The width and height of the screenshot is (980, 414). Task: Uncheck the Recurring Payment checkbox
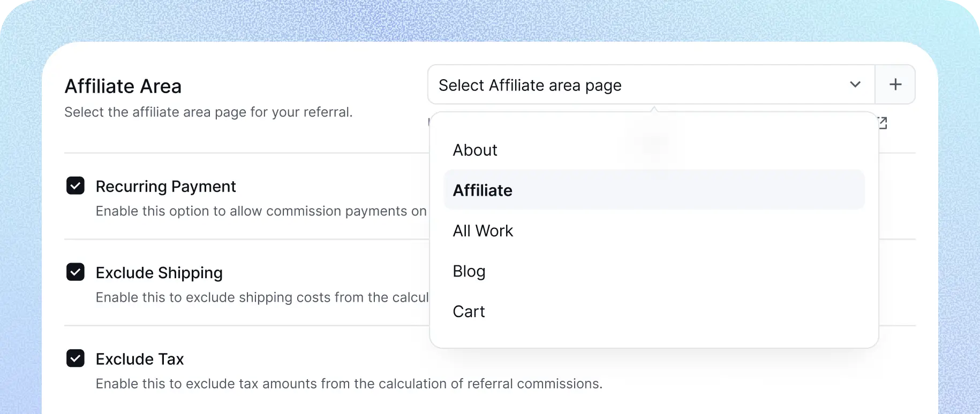pyautogui.click(x=75, y=186)
